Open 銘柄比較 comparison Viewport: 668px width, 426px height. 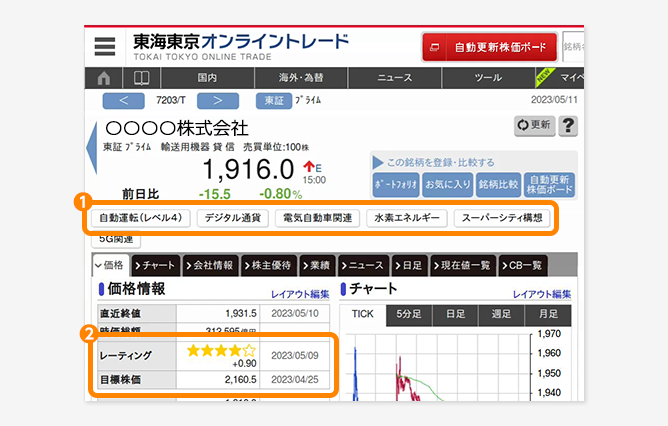[x=498, y=185]
